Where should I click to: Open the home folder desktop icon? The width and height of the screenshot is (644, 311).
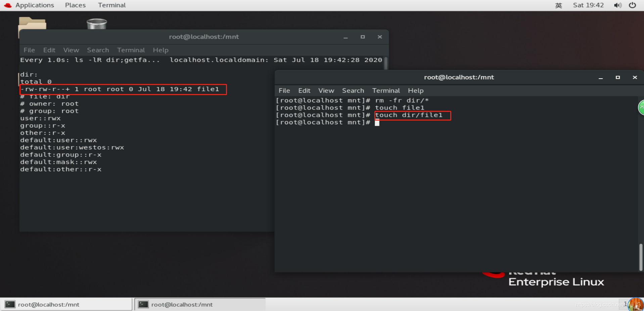point(32,24)
